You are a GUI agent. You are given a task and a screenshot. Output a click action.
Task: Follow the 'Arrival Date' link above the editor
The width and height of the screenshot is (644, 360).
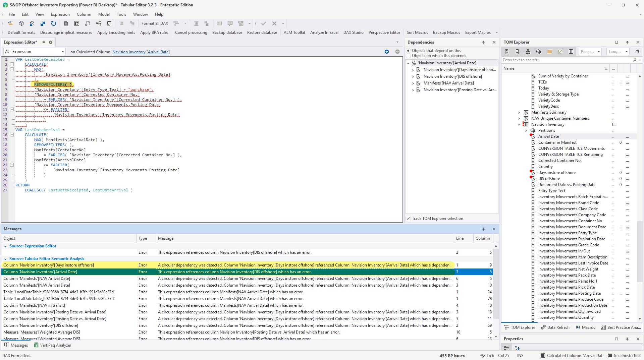point(158,52)
